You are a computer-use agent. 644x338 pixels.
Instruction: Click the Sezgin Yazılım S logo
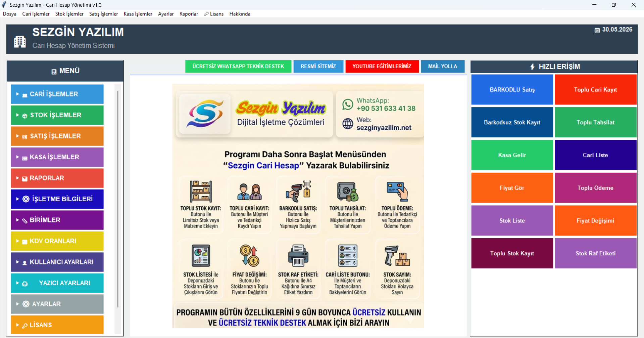tap(205, 114)
